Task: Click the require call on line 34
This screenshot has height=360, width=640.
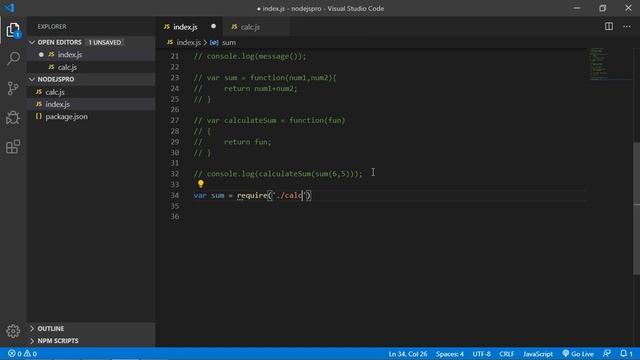Action: click(252, 195)
